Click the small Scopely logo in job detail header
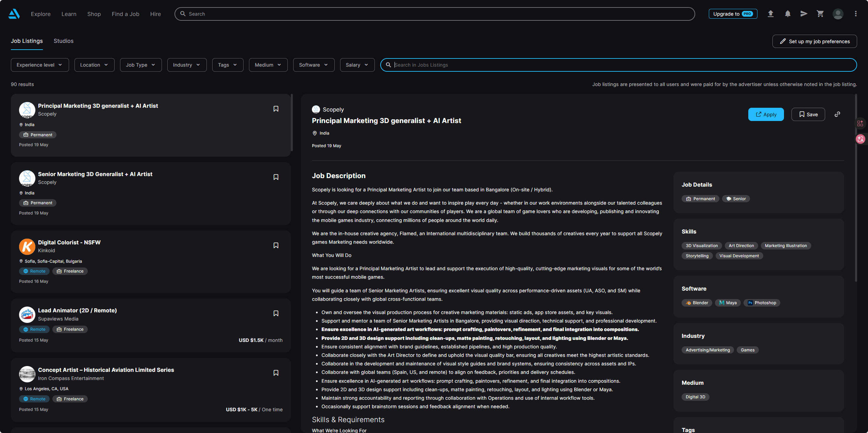868x433 pixels. pyautogui.click(x=316, y=109)
